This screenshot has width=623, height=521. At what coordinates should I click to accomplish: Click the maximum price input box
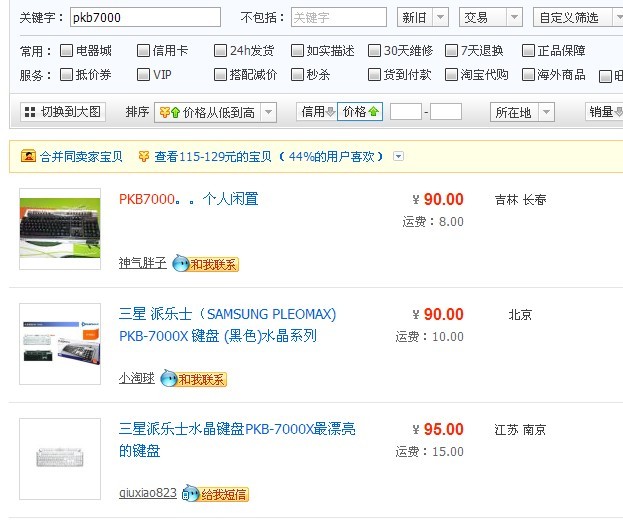446,112
